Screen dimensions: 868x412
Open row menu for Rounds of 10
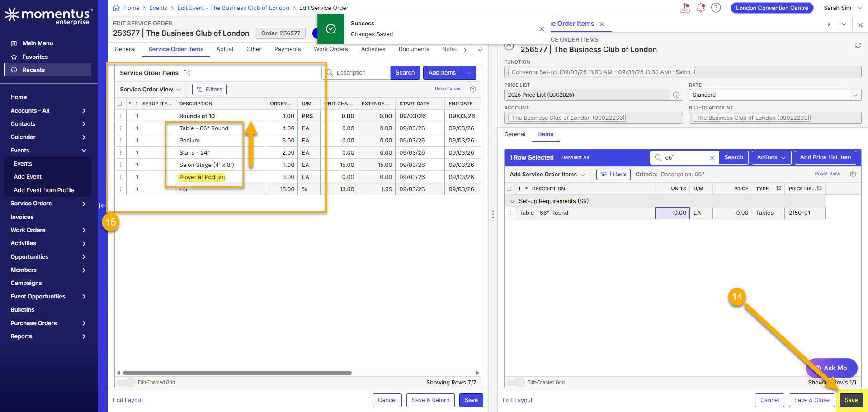[x=121, y=116]
